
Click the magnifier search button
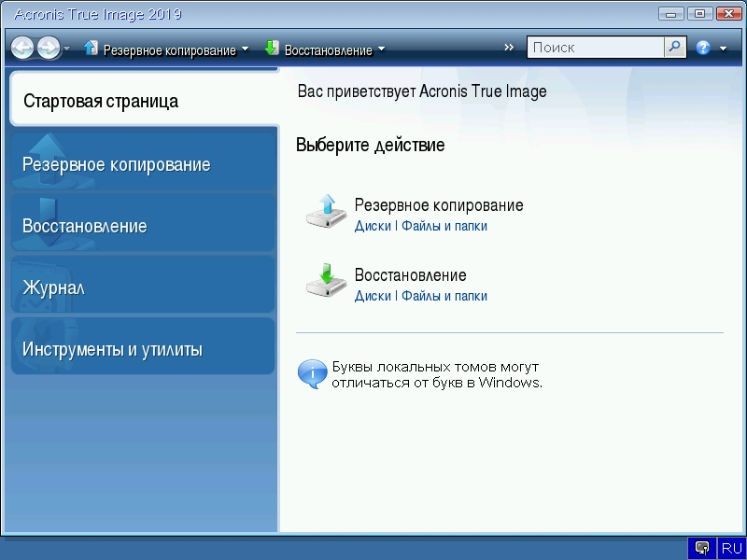675,48
